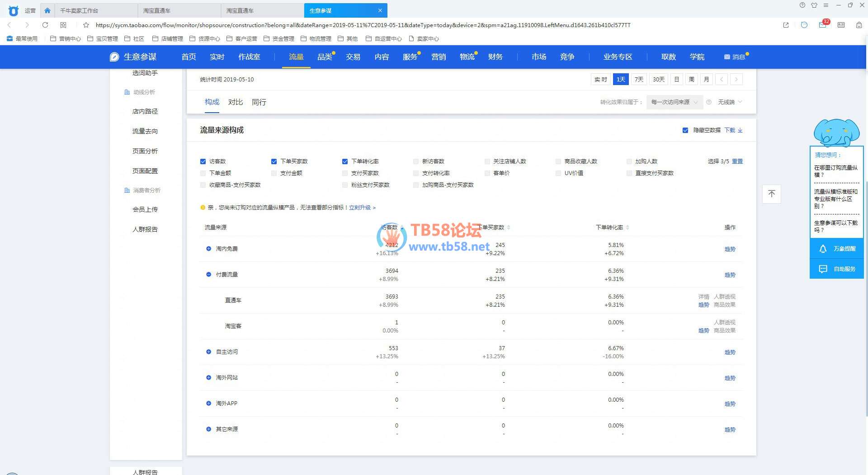This screenshot has height=475, width=868.
Task: Select the 30天 date range
Action: pos(659,79)
